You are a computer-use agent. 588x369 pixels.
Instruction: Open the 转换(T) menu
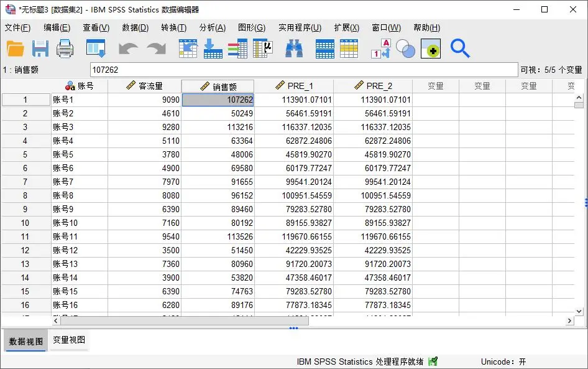(x=173, y=28)
